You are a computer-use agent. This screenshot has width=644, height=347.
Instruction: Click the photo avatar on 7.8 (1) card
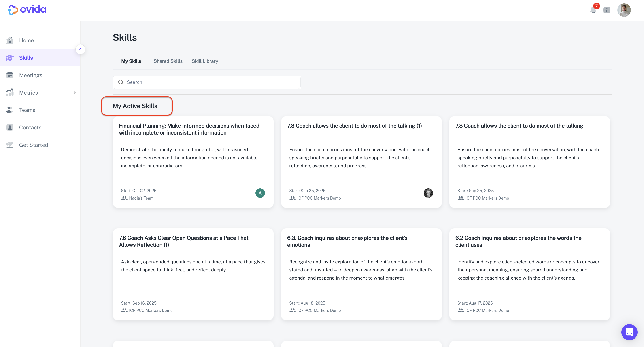(428, 193)
